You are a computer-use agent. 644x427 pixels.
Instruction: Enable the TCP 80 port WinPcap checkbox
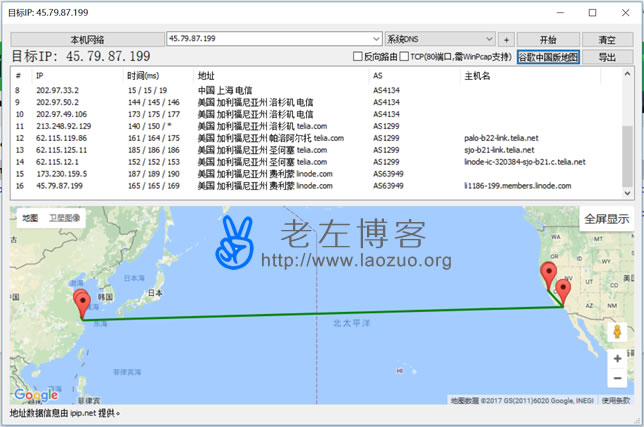404,56
